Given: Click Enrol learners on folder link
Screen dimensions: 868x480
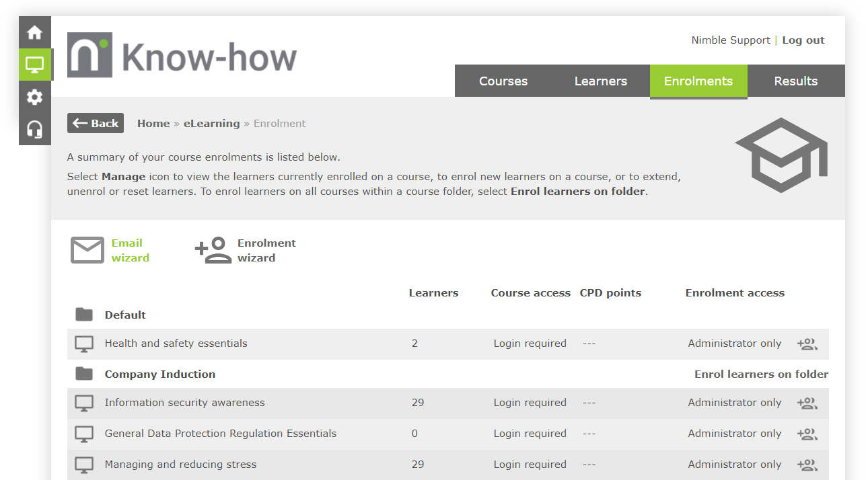Looking at the screenshot, I should click(x=761, y=374).
